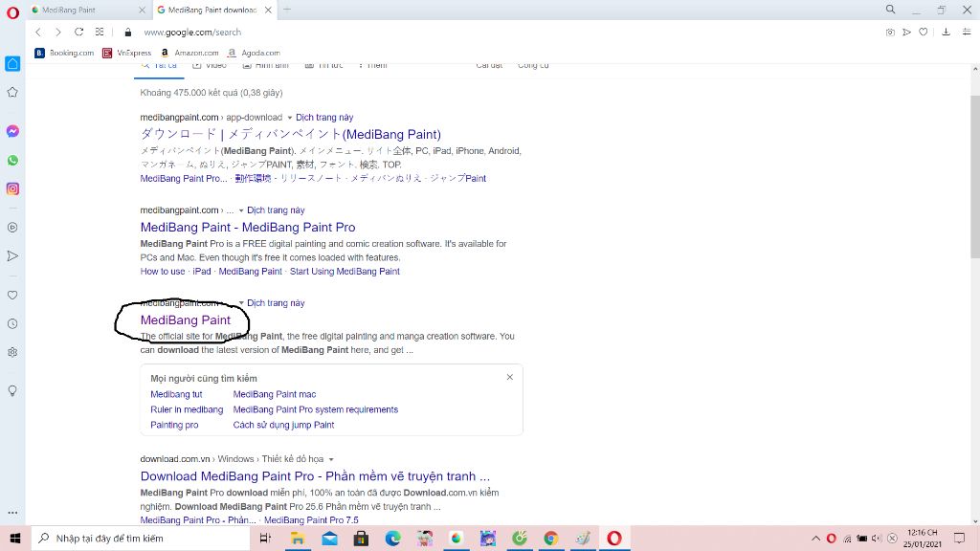Search related term Ruler in medibang
Image resolution: width=980 pixels, height=551 pixels.
pos(187,409)
